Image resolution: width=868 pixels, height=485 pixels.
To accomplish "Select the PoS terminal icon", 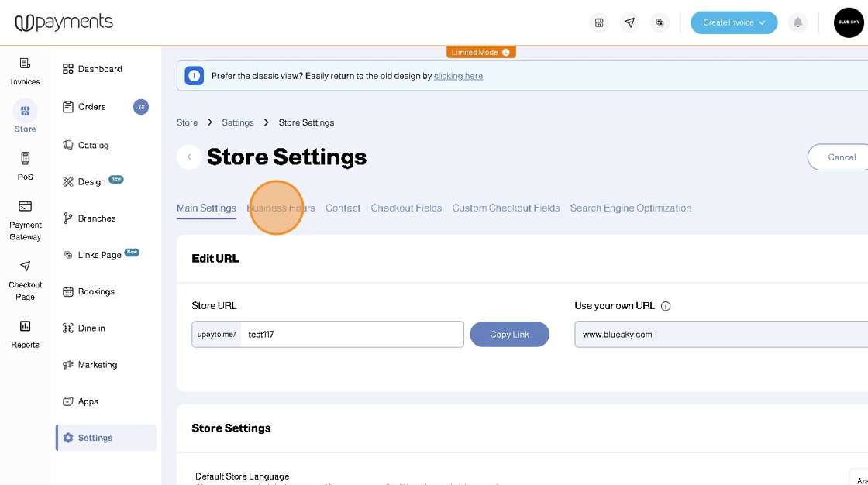I will [25, 159].
